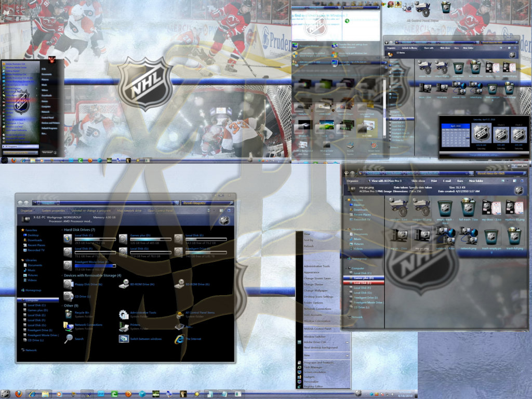Viewport: 532px width, 399px height.
Task: Select FreeAgent Movie Drive icon in Computer window
Action: (68, 265)
